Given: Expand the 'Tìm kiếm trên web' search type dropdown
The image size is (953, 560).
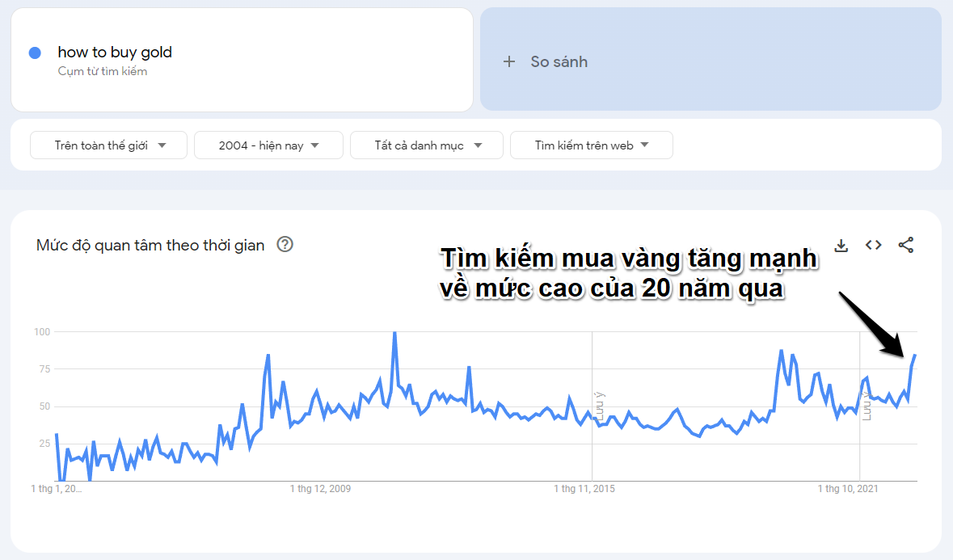Looking at the screenshot, I should (x=592, y=145).
